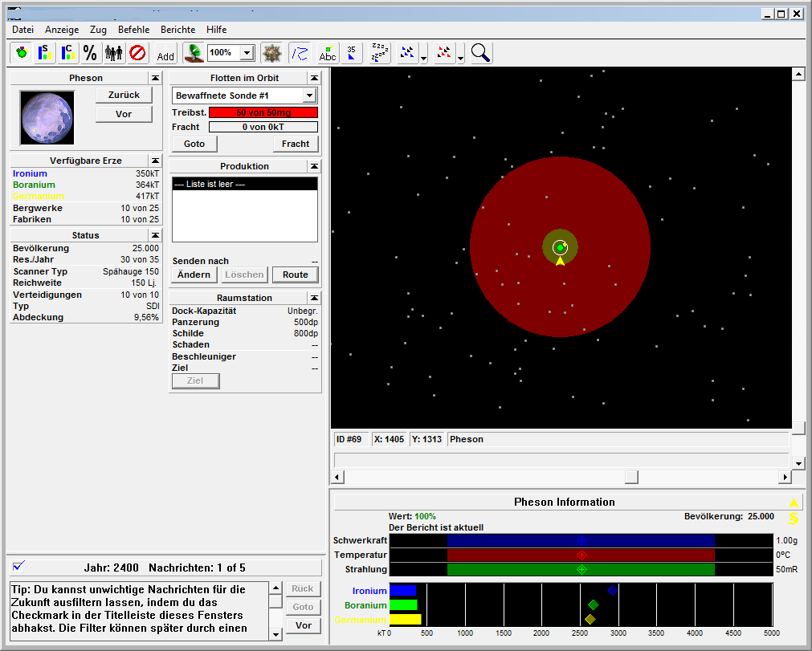This screenshot has width=812, height=651.
Task: Open the Befehle menu
Action: point(133,30)
